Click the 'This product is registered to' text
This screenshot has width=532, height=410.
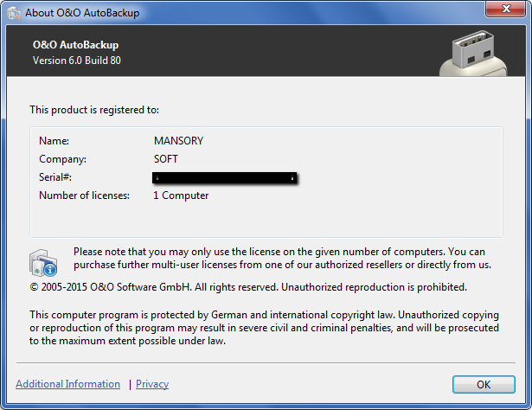pyautogui.click(x=94, y=110)
